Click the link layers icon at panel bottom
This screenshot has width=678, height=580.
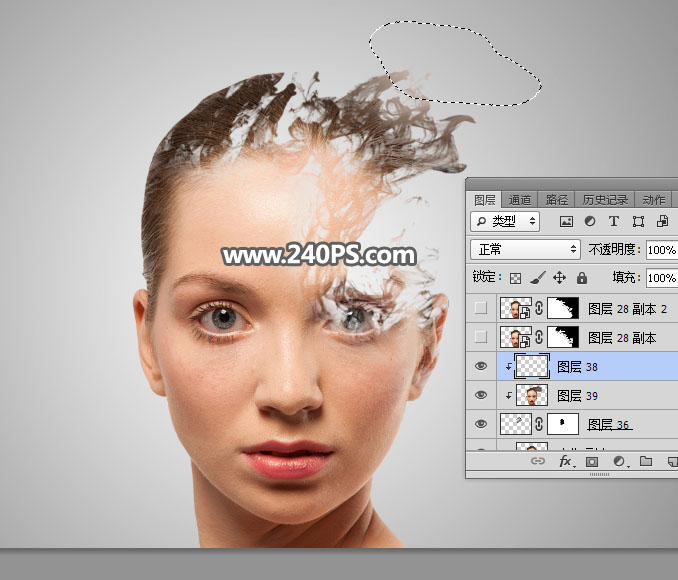pyautogui.click(x=537, y=461)
